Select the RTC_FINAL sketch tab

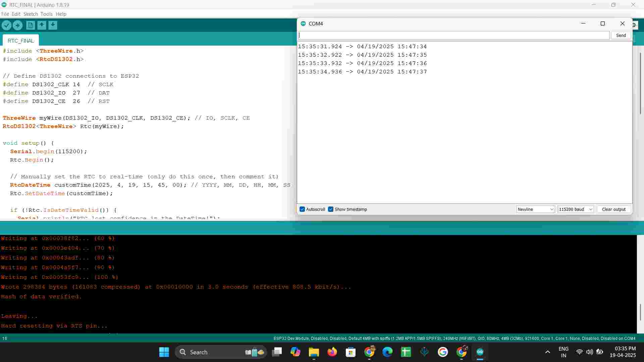coord(20,41)
